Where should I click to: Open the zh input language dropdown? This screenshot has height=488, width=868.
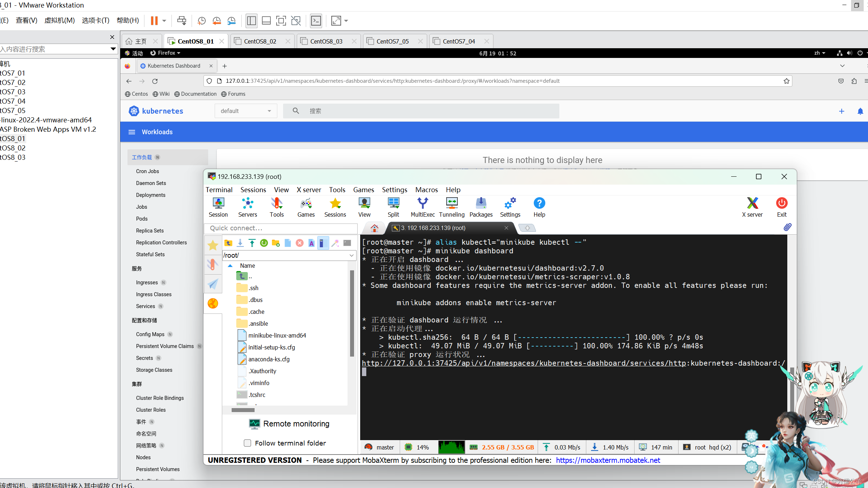820,53
